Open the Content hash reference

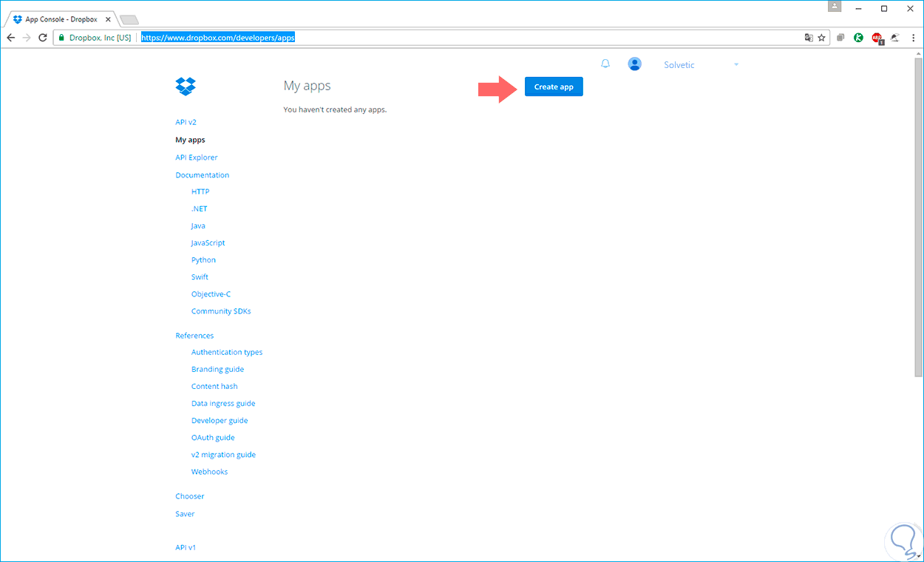click(x=214, y=386)
